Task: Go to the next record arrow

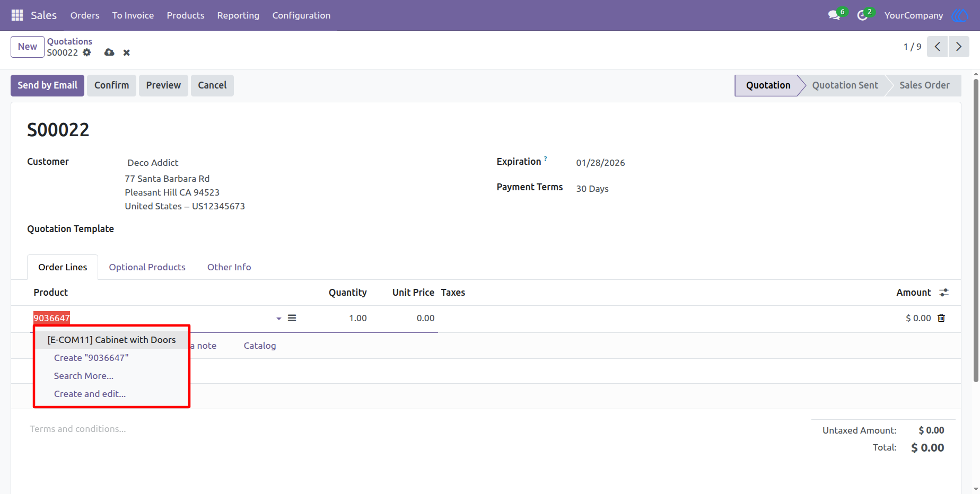Action: (959, 47)
